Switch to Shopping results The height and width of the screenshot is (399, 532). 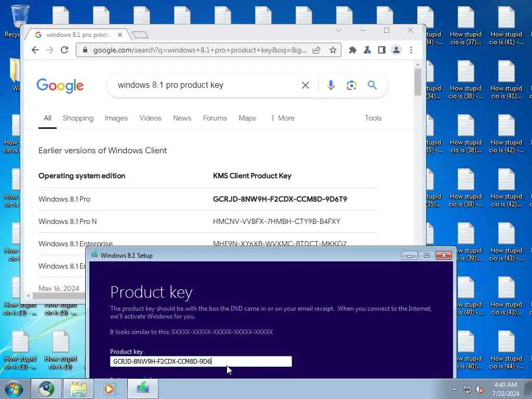tap(78, 118)
